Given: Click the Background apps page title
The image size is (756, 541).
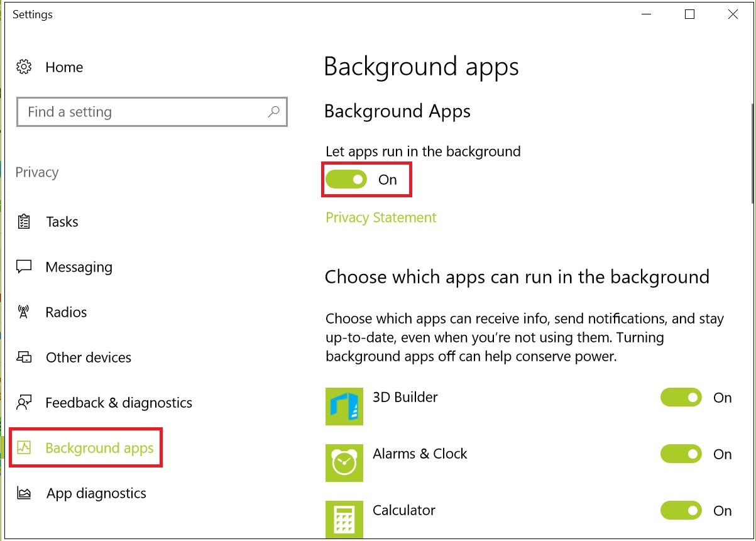Looking at the screenshot, I should coord(422,67).
